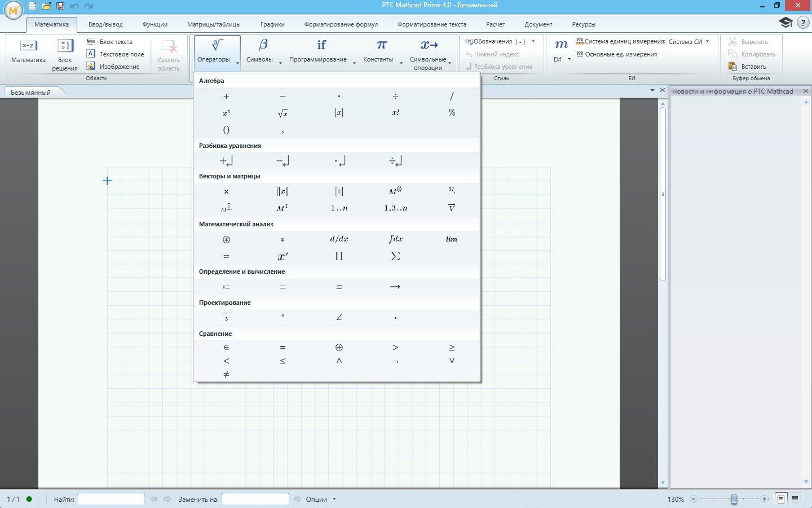This screenshot has height=508, width=812.
Task: Open the Расчет tab
Action: click(496, 24)
